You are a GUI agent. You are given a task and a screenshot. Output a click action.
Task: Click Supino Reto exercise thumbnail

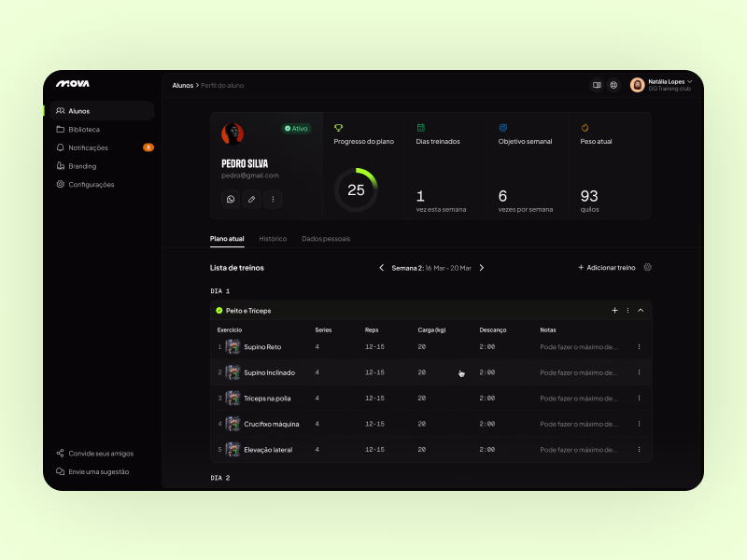pyautogui.click(x=233, y=346)
